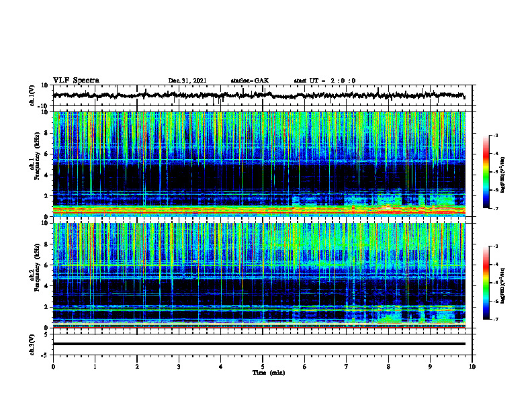Viewport: 532px width, 411px height.
Task: Click time axis tick label 1
Action: tap(95, 367)
